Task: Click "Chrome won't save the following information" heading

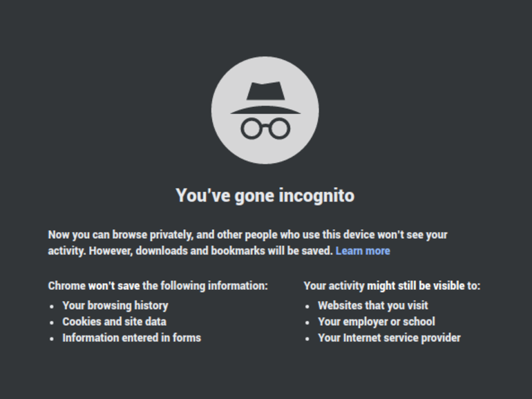Action: point(158,285)
